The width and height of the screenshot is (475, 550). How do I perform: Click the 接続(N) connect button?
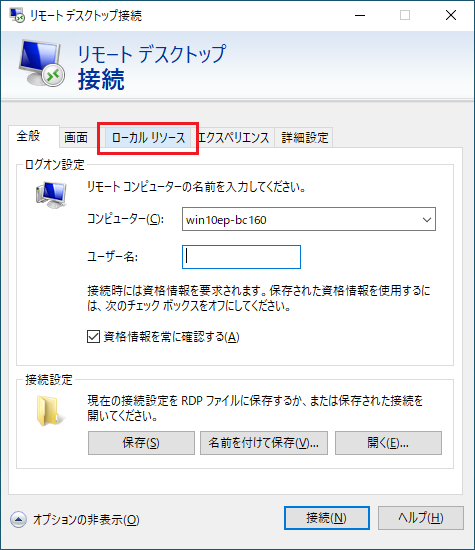pyautogui.click(x=327, y=518)
